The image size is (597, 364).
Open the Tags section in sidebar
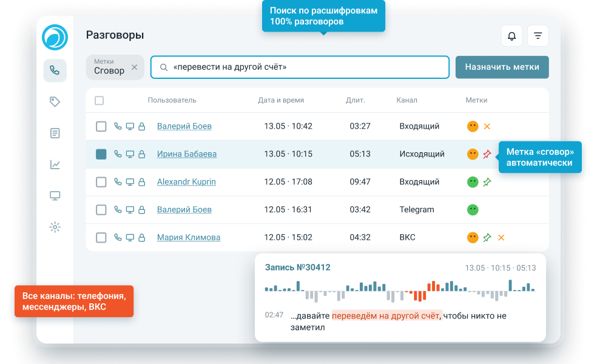[55, 102]
